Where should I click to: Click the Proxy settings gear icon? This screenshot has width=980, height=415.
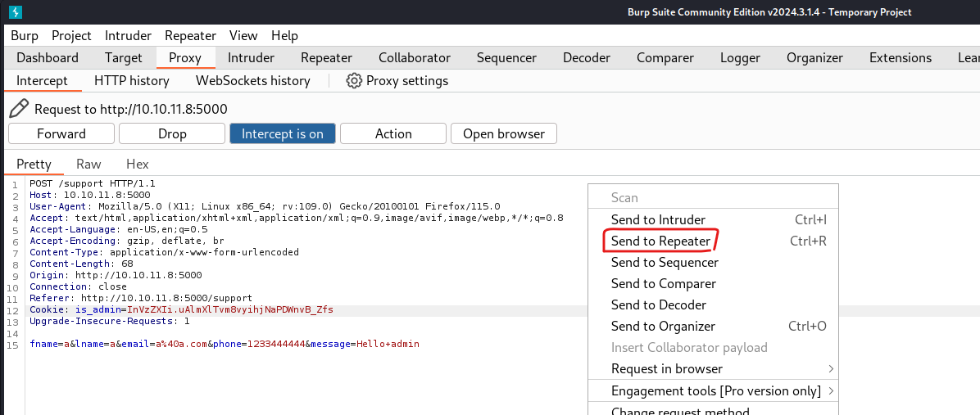coord(354,80)
